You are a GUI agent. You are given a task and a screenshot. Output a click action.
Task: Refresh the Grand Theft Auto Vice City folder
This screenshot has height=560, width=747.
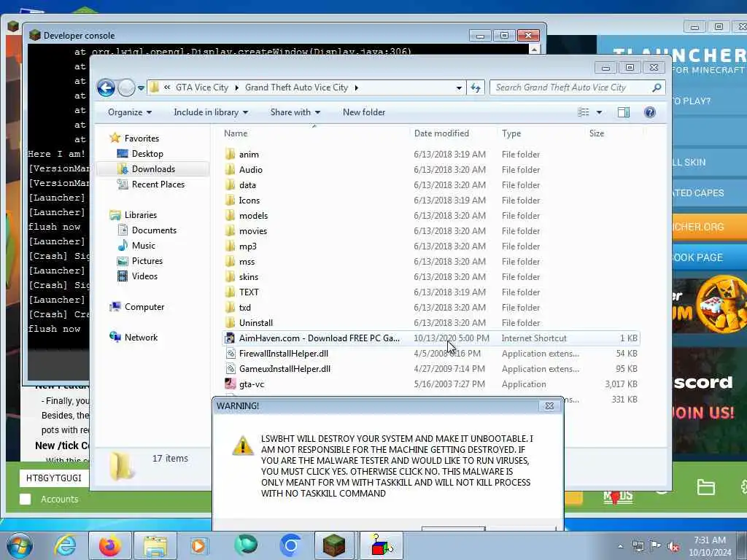476,87
